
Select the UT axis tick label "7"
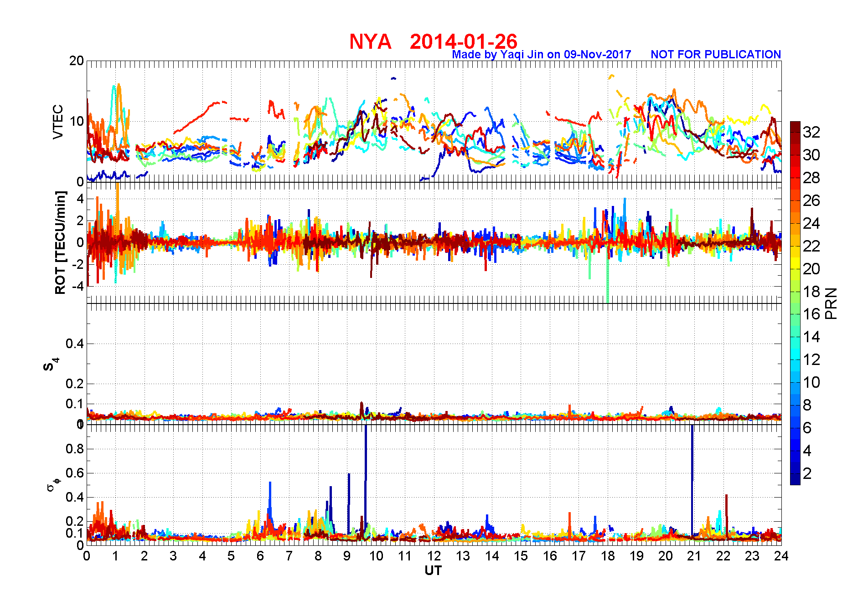point(289,556)
